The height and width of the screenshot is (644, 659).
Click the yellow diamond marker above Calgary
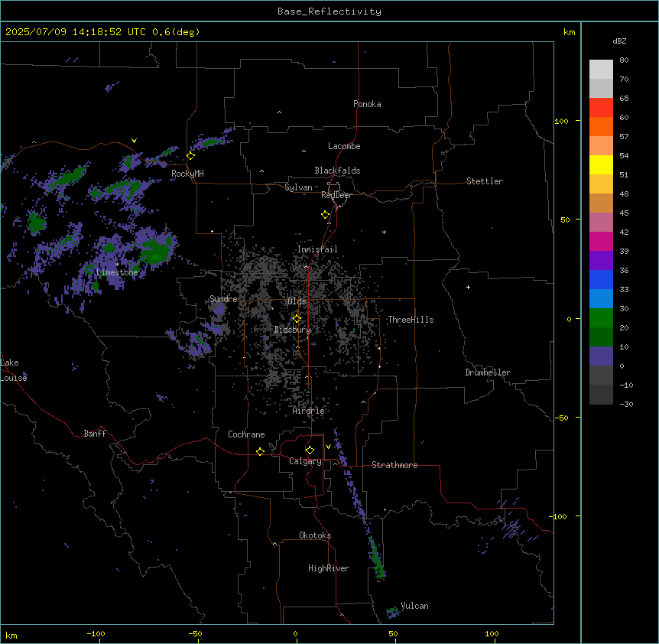point(310,450)
